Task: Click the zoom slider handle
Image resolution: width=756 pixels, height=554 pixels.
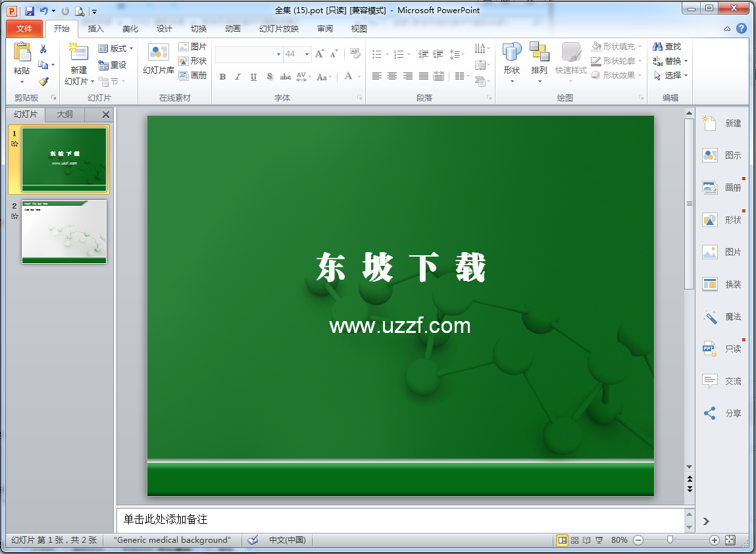Action: tap(670, 540)
